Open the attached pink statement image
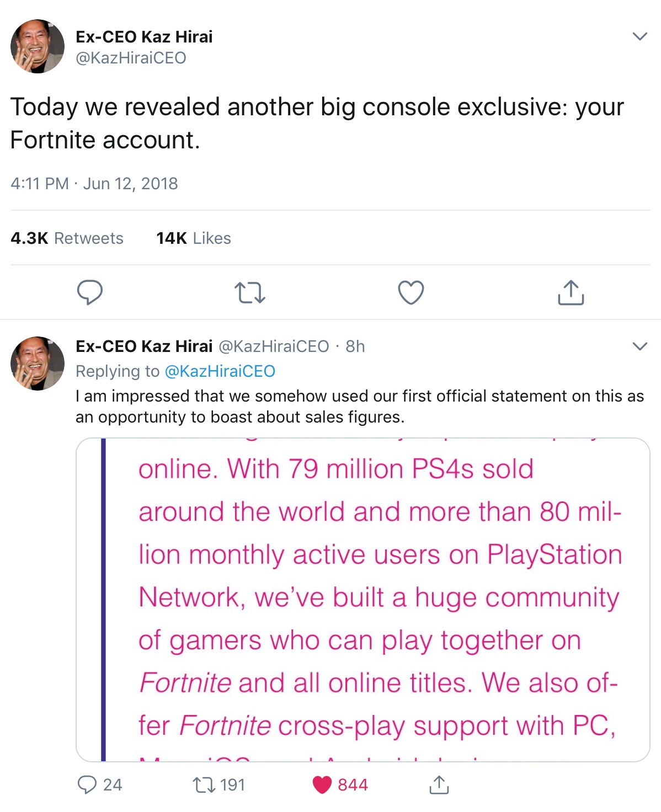The height and width of the screenshot is (812, 661). [363, 600]
